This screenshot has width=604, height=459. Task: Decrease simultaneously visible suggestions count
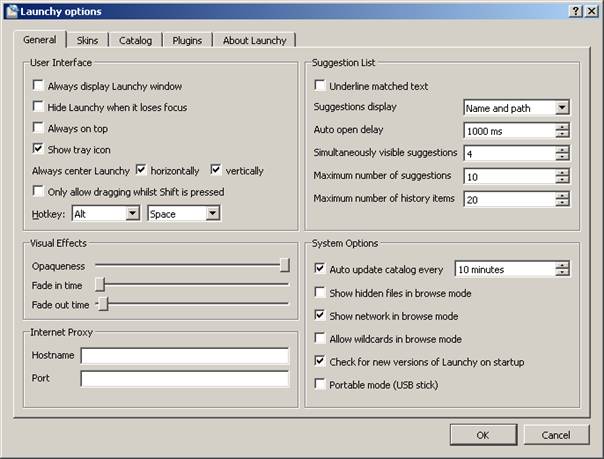562,157
